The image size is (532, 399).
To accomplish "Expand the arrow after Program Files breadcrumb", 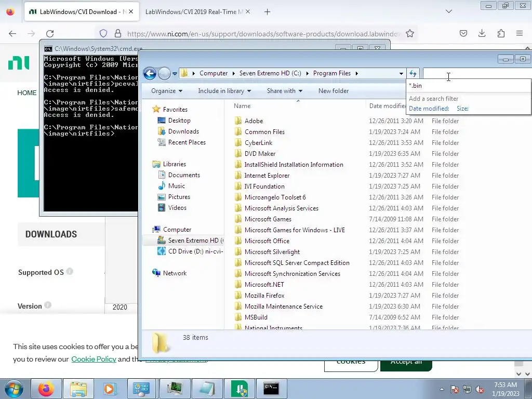I will pyautogui.click(x=356, y=73).
